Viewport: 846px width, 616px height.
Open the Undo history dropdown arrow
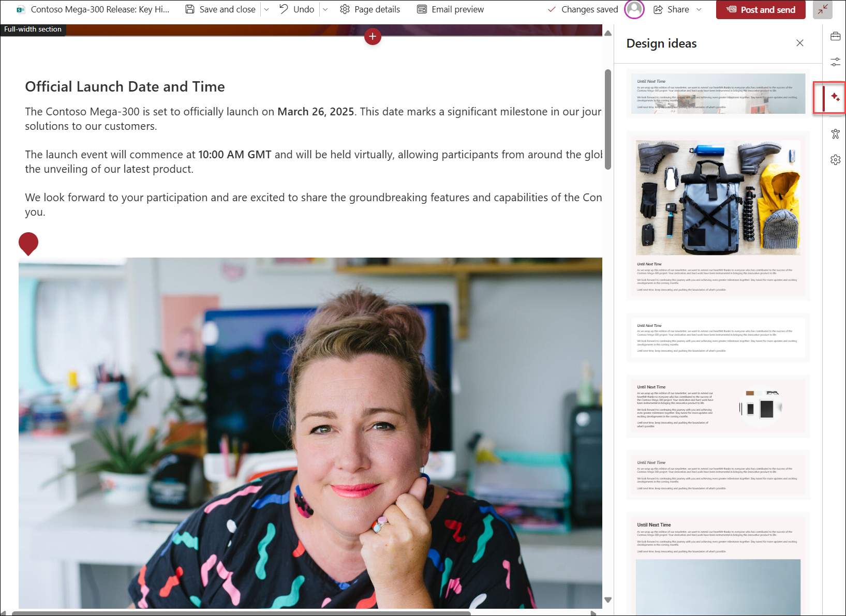pyautogui.click(x=325, y=9)
